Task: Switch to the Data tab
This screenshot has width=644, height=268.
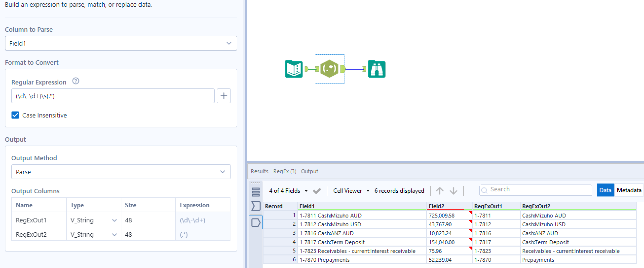Action: pos(605,190)
